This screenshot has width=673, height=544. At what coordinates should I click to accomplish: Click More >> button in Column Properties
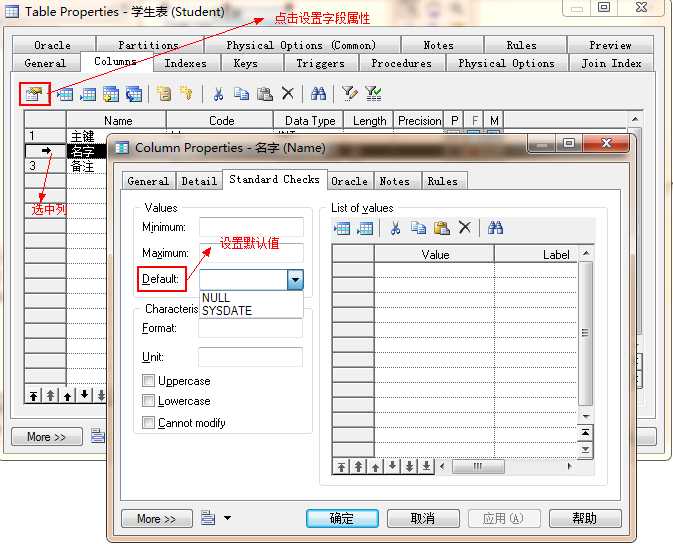157,518
